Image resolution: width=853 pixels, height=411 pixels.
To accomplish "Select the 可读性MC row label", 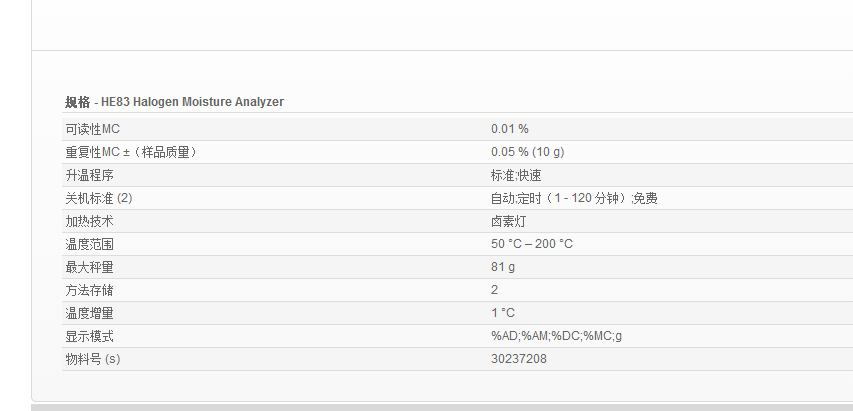I will (x=92, y=129).
